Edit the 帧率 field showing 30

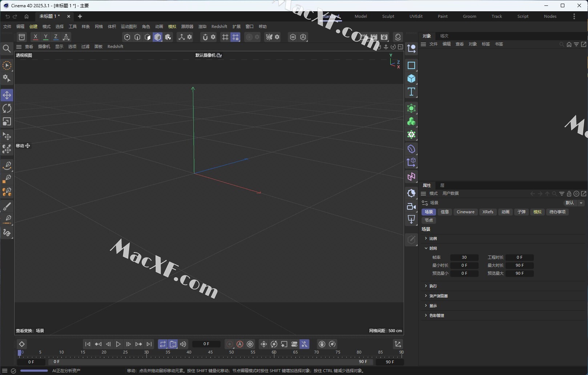click(464, 258)
